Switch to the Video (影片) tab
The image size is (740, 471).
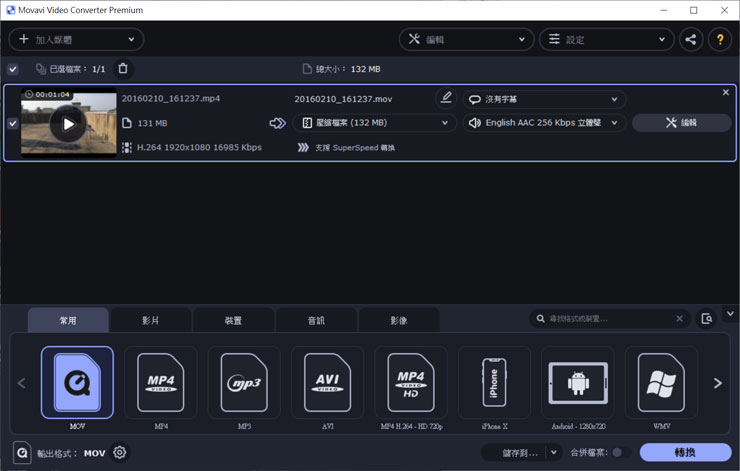[x=151, y=320]
